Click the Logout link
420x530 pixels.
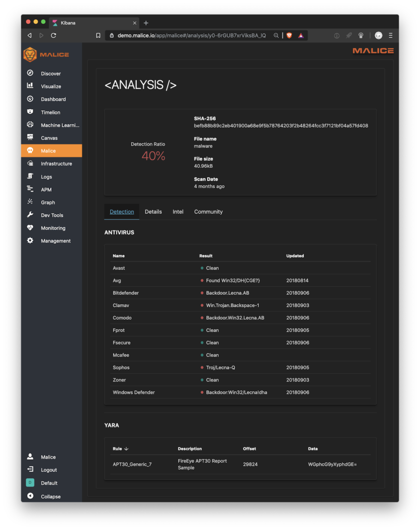click(49, 470)
